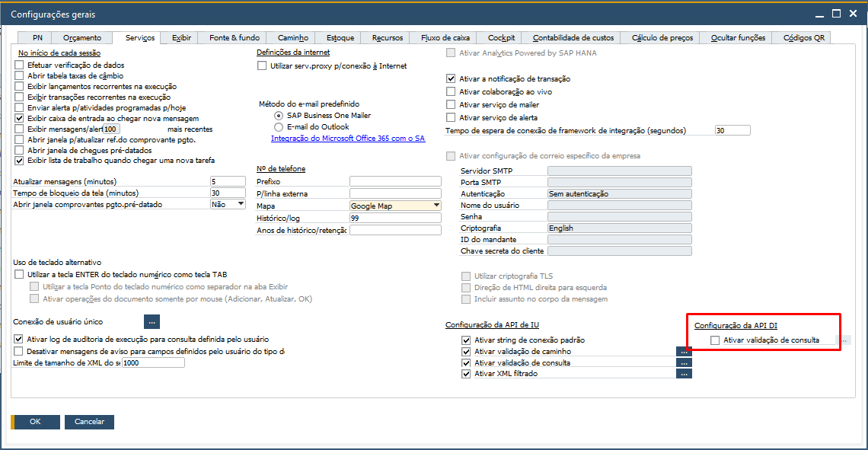Switch to the Exibir tab
The height and width of the screenshot is (450, 868).
click(x=181, y=37)
